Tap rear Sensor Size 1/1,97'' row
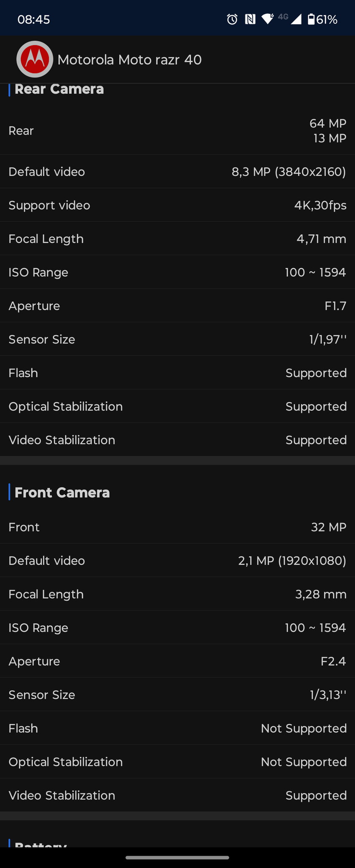The width and height of the screenshot is (355, 868). pos(177,339)
